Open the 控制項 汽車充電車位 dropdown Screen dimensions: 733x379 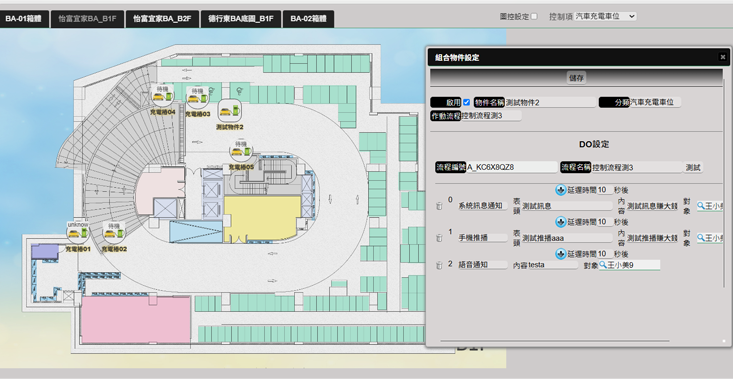click(x=605, y=16)
